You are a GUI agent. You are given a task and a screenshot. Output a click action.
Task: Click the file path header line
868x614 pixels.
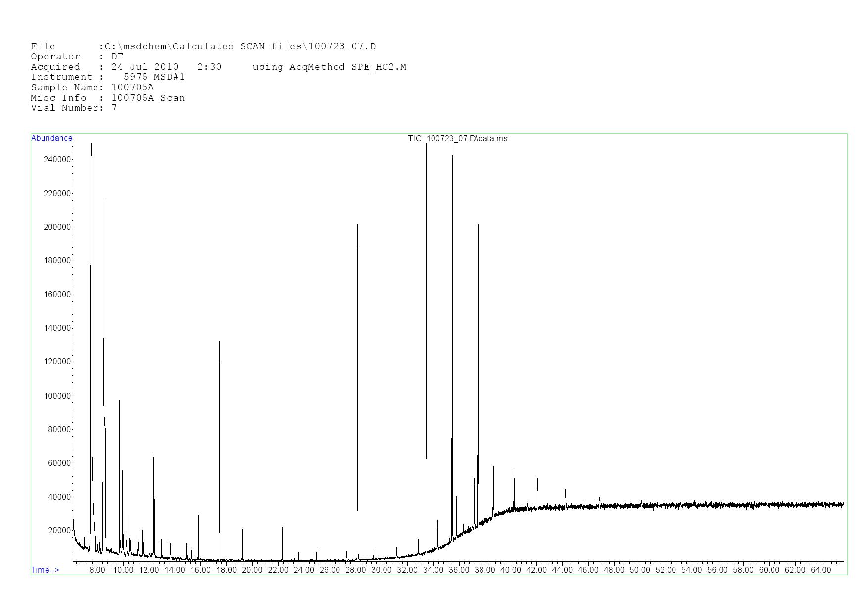[203, 46]
